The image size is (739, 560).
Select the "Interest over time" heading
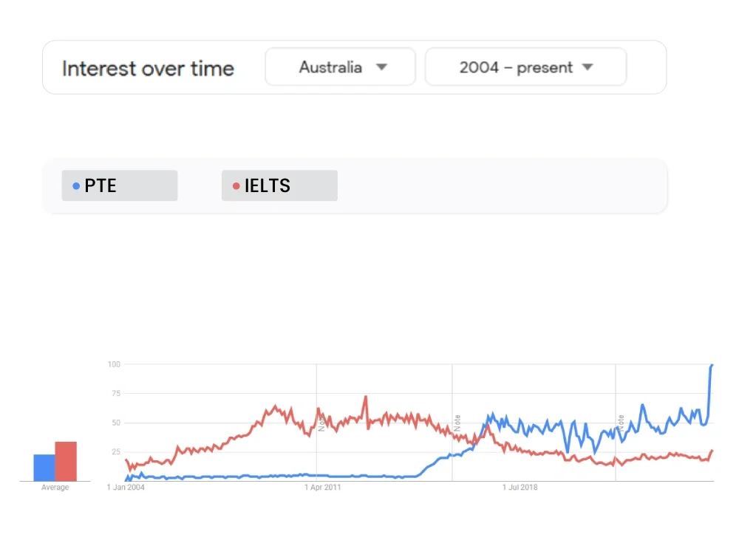click(148, 68)
